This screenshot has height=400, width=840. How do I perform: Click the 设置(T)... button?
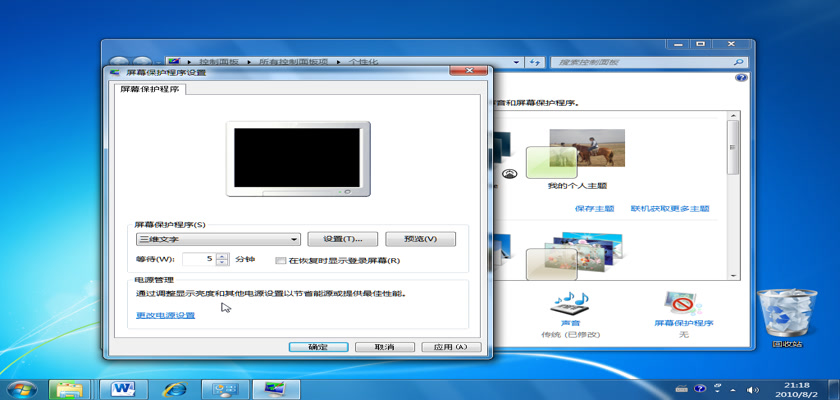click(342, 239)
